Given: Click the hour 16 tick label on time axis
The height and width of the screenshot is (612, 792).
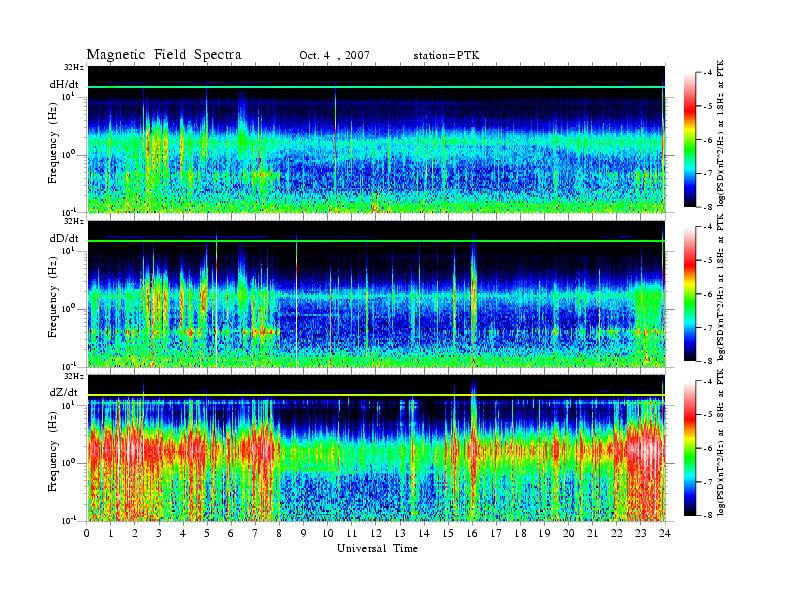Looking at the screenshot, I should (472, 533).
